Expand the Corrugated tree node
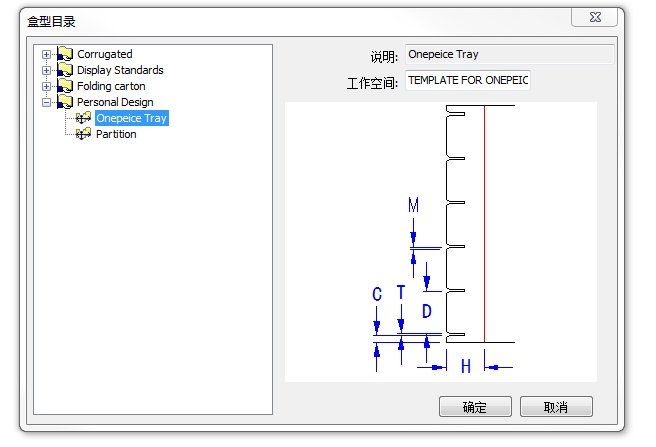The image size is (656, 447). pyautogui.click(x=46, y=54)
